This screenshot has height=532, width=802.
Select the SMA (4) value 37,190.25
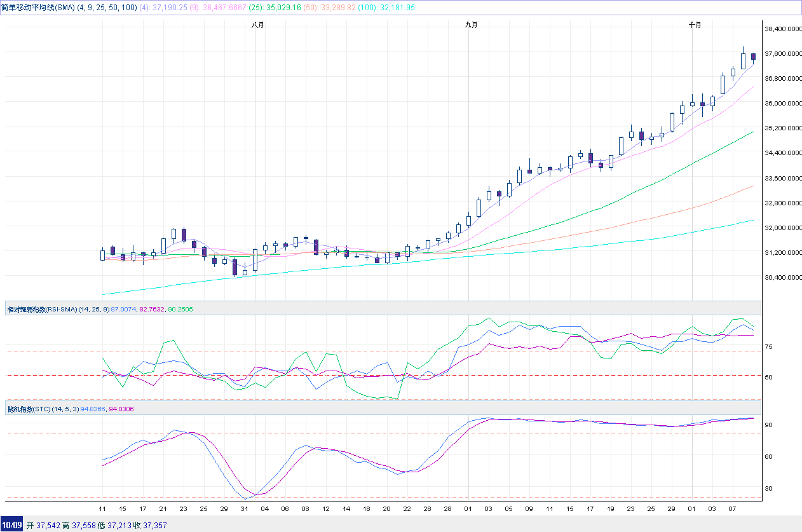click(168, 7)
